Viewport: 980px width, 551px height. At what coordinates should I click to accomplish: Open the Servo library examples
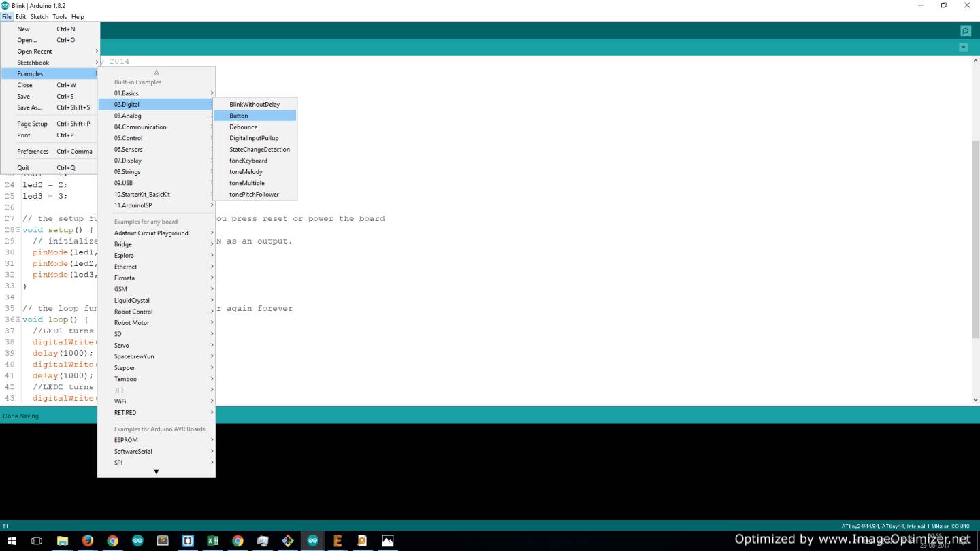[157, 345]
